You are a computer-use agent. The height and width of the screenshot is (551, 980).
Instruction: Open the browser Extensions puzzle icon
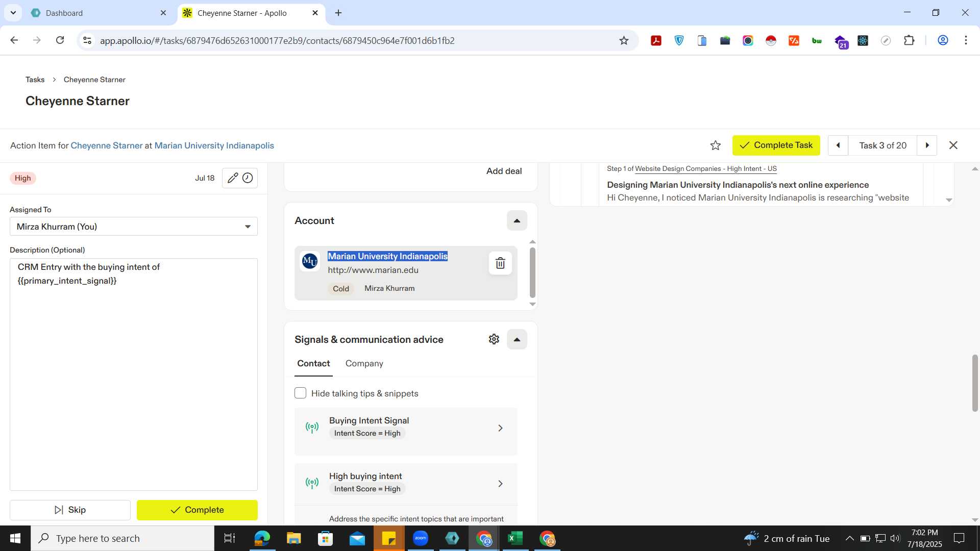click(x=909, y=41)
